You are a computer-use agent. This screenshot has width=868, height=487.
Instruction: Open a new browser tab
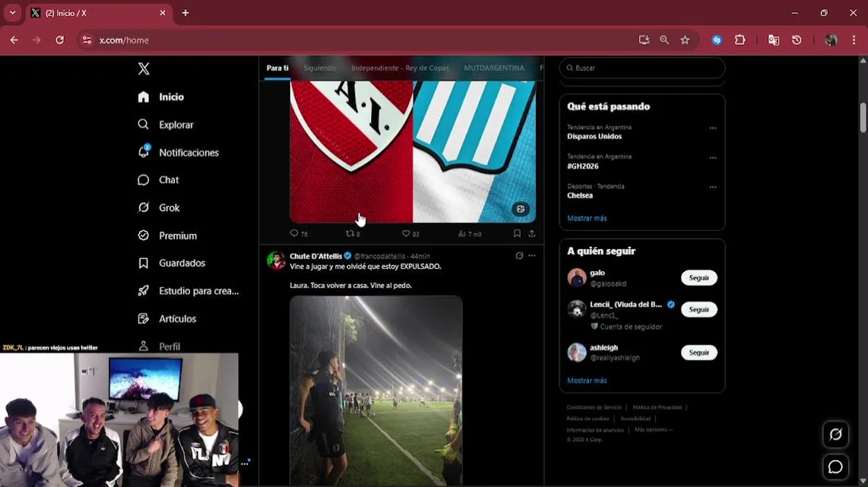[x=185, y=13]
